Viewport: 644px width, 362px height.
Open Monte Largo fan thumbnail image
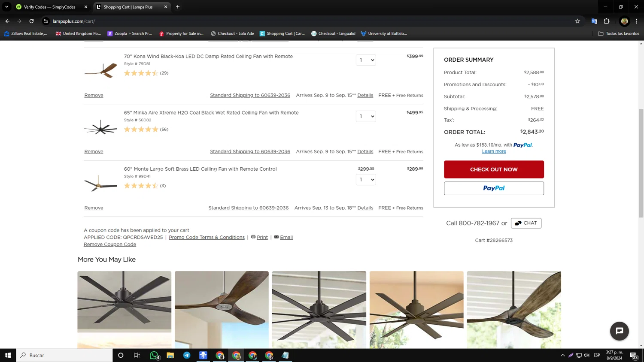[101, 184]
